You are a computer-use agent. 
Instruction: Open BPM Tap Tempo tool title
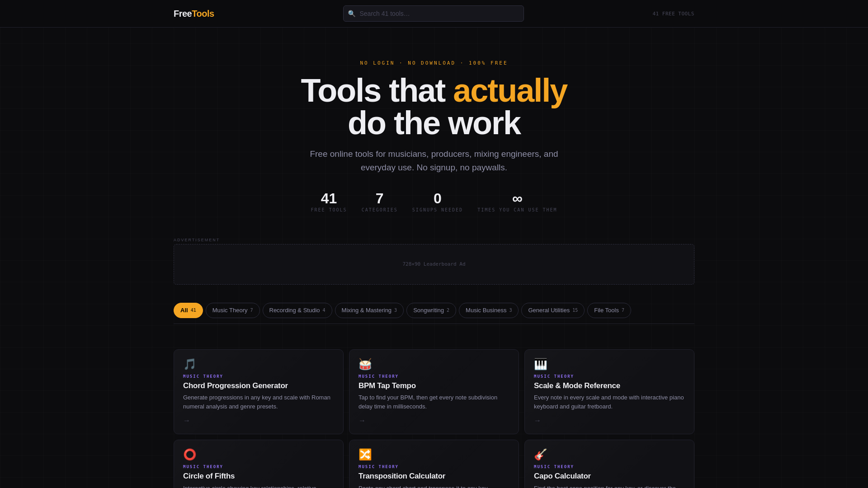tap(387, 386)
